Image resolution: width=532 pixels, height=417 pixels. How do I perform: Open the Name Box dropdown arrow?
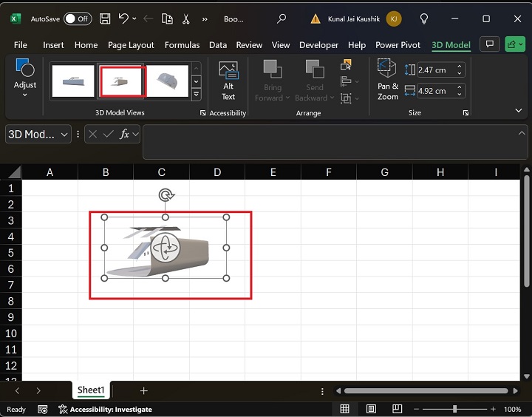(64, 134)
